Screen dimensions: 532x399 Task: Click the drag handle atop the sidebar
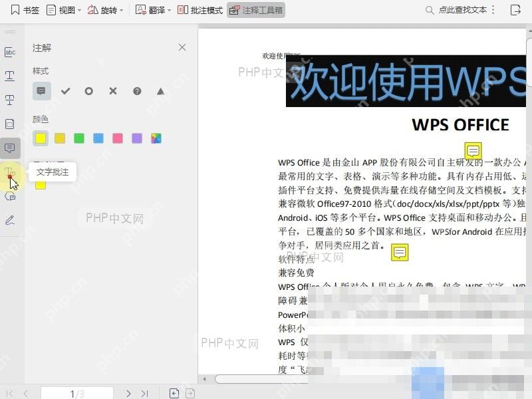click(x=10, y=32)
